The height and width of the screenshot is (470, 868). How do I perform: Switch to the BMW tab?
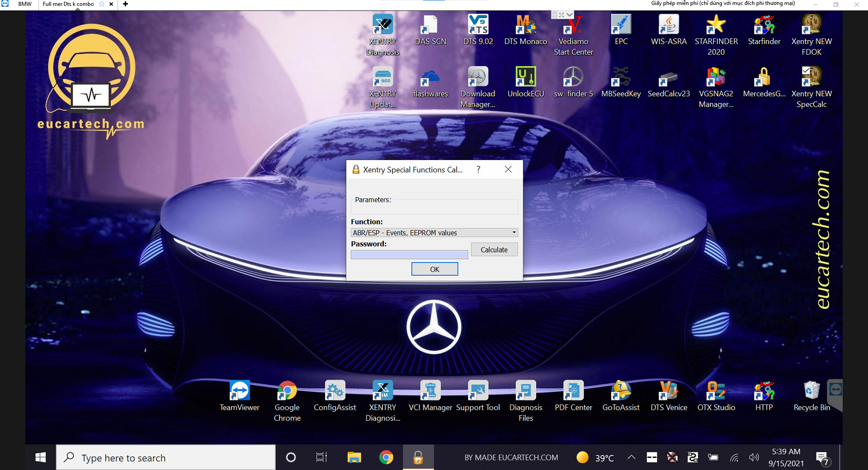click(25, 4)
